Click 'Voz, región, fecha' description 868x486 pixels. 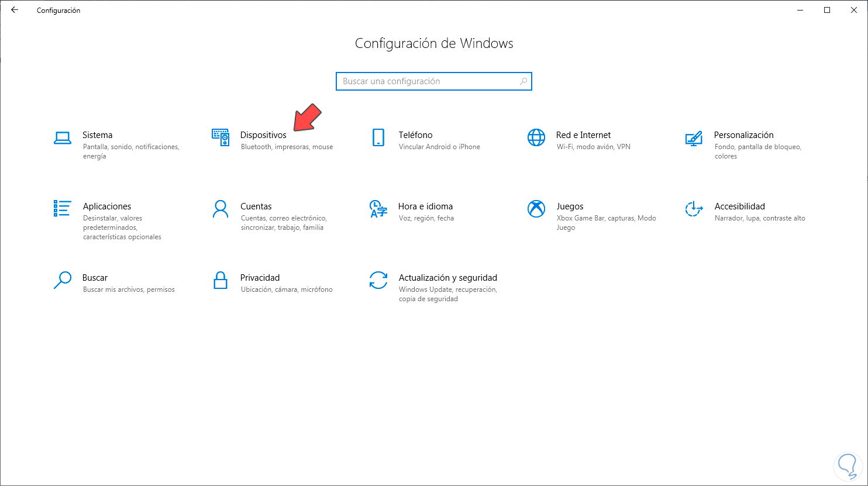(x=426, y=218)
